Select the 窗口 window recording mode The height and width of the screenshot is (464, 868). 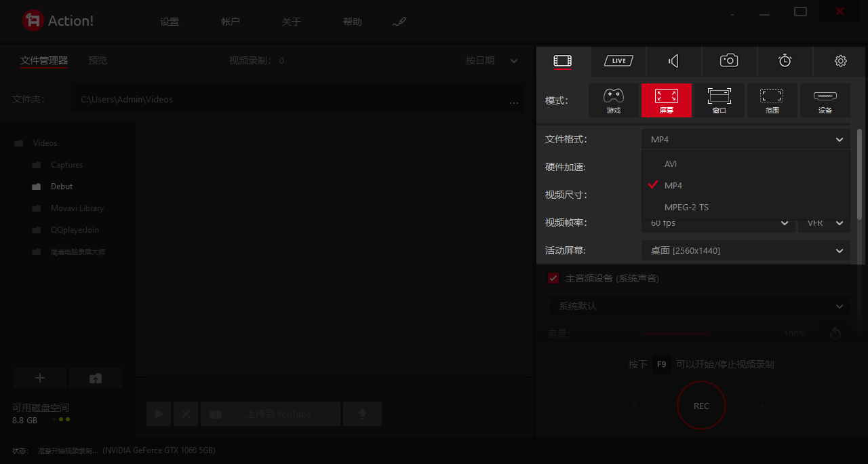(x=719, y=100)
